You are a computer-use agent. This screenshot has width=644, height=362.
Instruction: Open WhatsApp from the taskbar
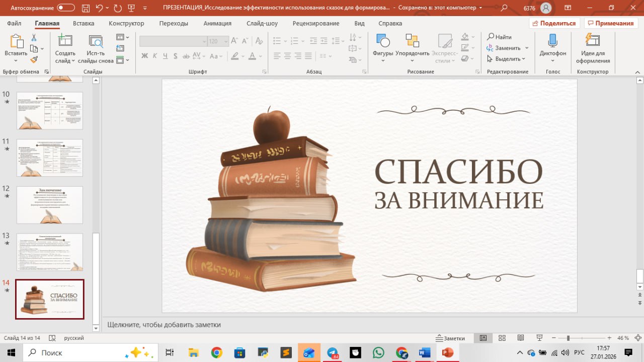point(378,352)
